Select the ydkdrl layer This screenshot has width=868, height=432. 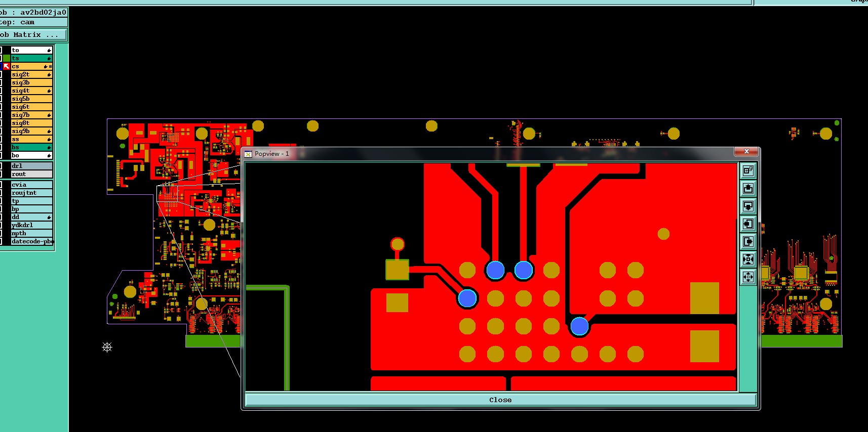[x=31, y=225]
